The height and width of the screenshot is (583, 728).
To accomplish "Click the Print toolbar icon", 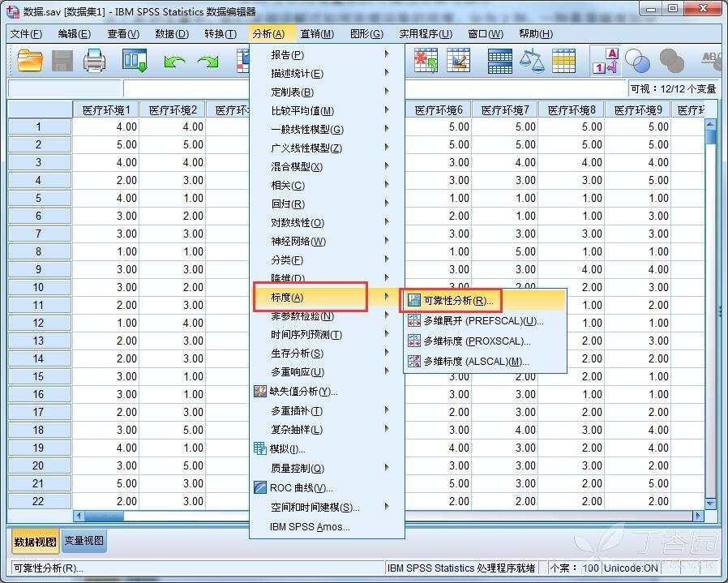I will [x=94, y=61].
